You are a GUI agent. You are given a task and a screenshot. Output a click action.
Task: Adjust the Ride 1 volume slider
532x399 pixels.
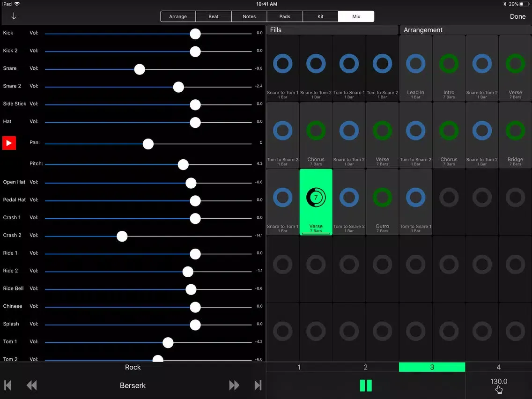(x=195, y=254)
